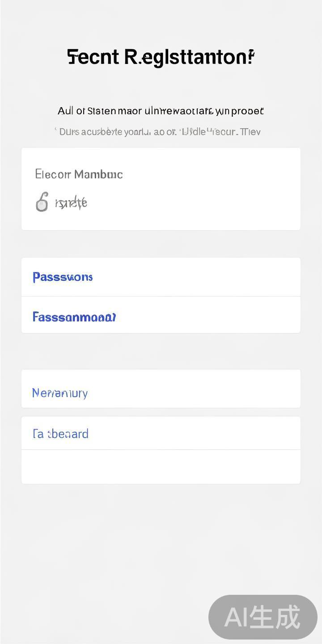Click the black subtitle line starting 'Aul of'
322x644 pixels.
coord(161,110)
